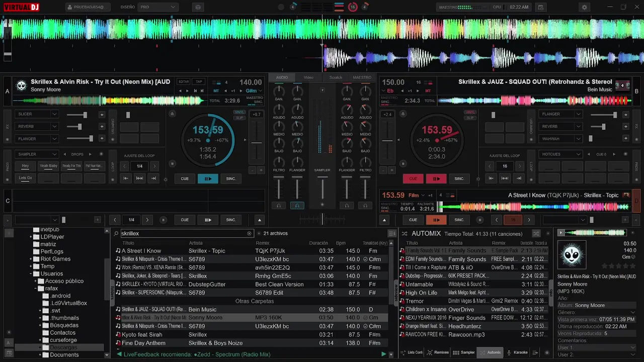Eject track from deck A

172,114
